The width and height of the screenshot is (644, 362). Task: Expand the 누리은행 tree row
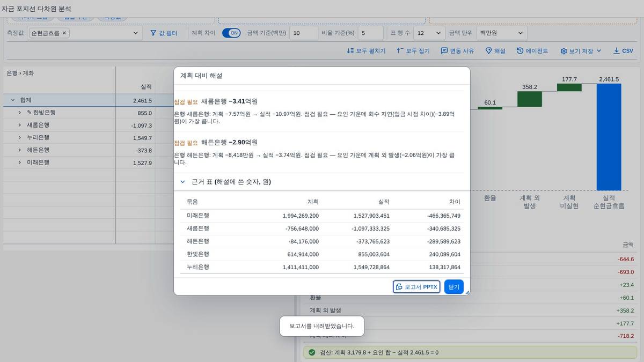[x=20, y=138]
